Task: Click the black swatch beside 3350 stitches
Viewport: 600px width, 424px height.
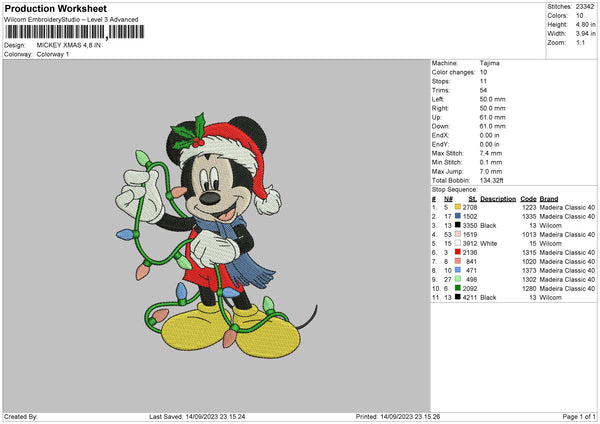Action: 457,225
